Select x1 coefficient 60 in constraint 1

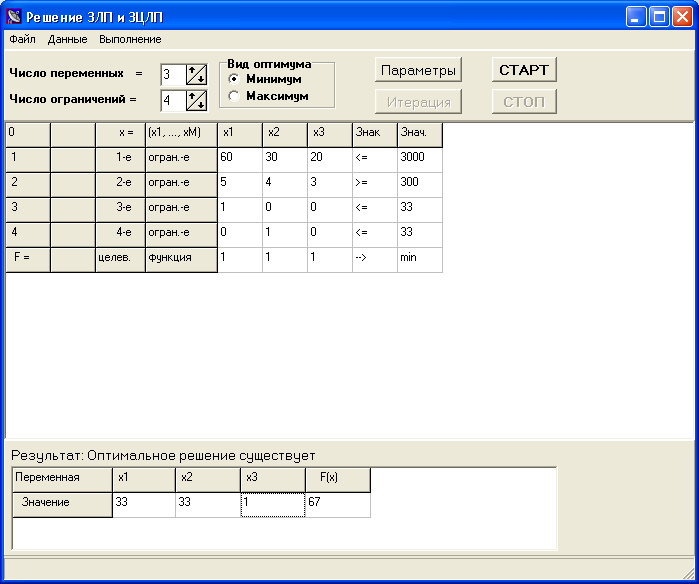click(240, 160)
